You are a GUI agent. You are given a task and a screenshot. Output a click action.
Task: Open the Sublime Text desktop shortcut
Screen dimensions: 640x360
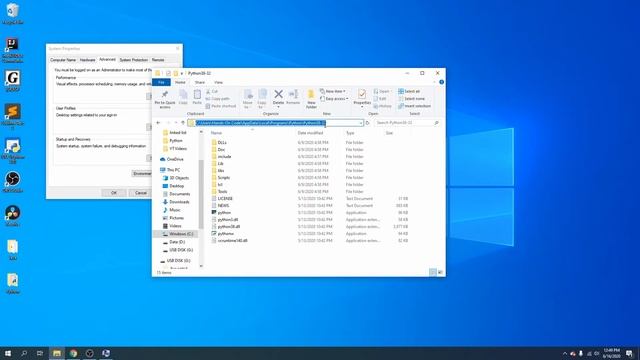point(13,117)
